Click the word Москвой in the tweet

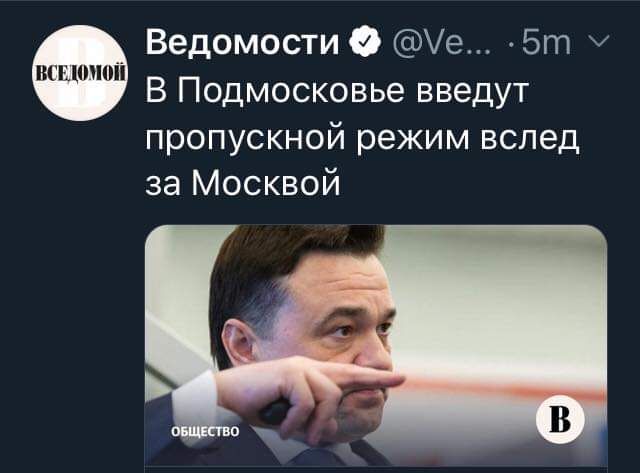(x=266, y=182)
